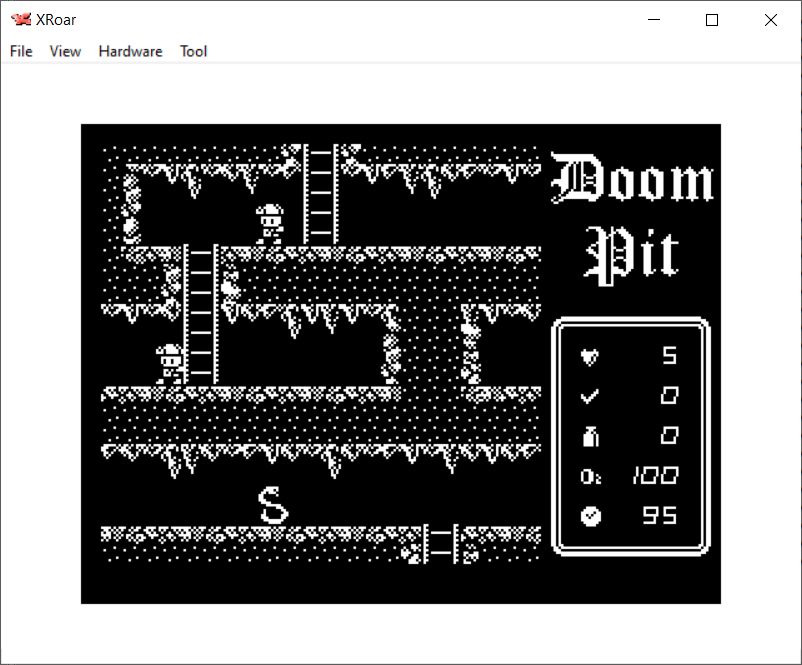Viewport: 802px width, 665px height.
Task: Click the heart lives icon
Action: tap(590, 356)
